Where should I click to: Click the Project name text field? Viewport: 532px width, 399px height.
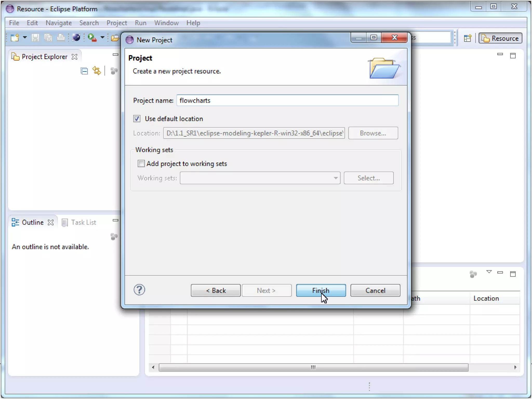click(287, 101)
